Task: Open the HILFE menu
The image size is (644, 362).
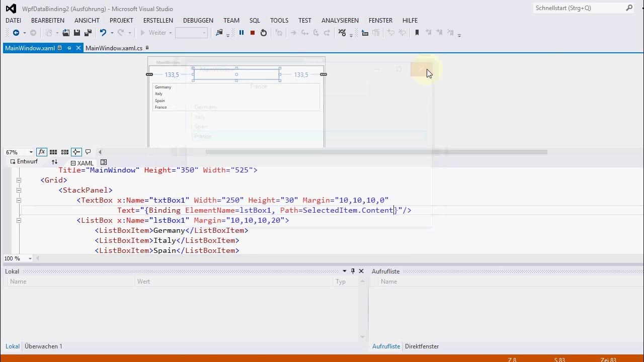Action: 410,21
